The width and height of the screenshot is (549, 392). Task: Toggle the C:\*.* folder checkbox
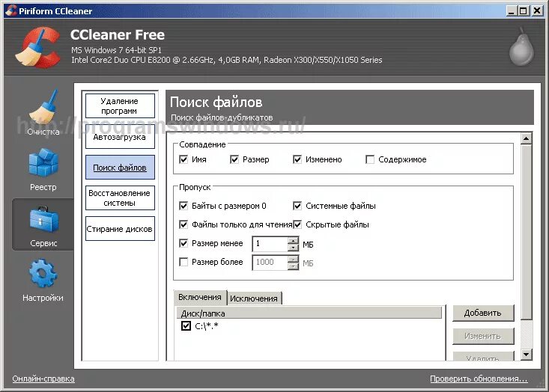pyautogui.click(x=186, y=326)
